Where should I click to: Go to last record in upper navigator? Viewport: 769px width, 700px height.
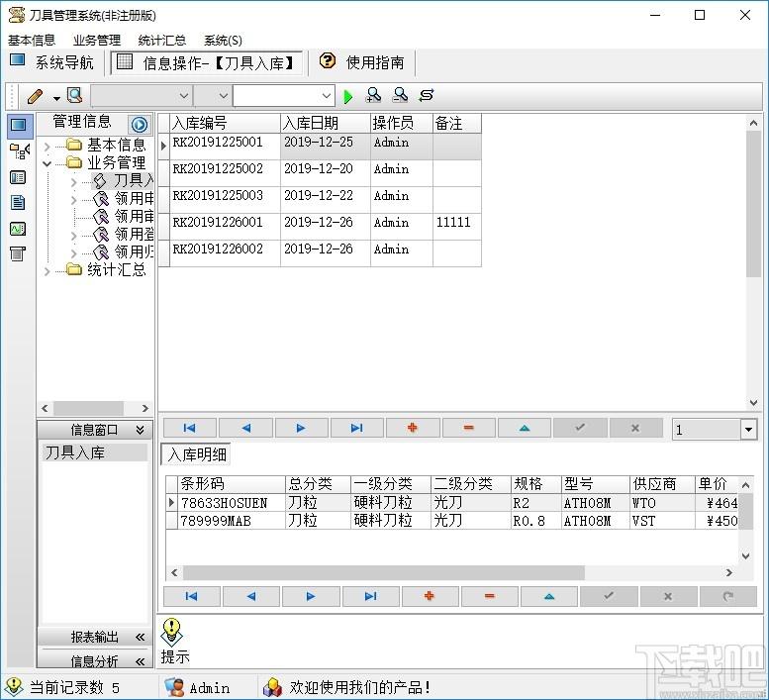click(357, 429)
